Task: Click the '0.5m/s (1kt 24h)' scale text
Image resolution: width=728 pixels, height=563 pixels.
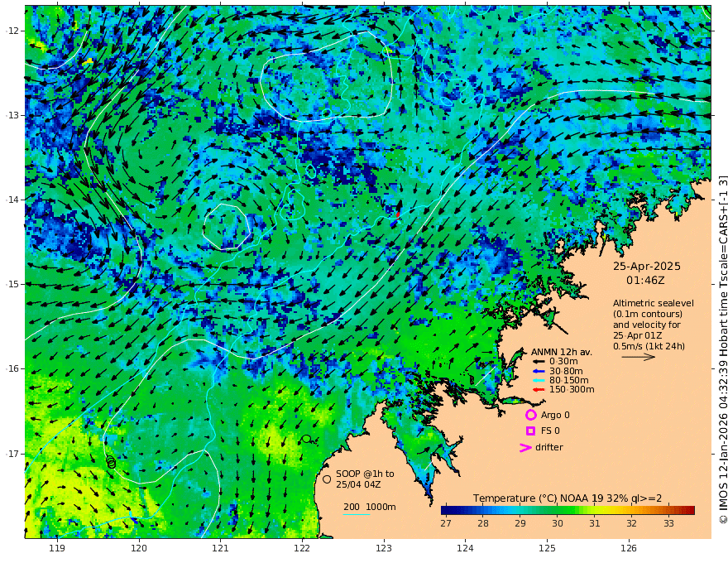Action: tap(649, 347)
